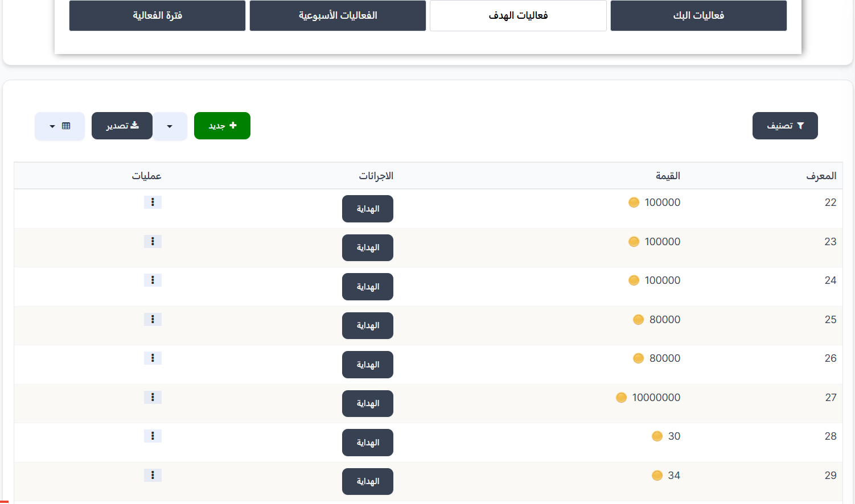
Task: Select the value 10000000 cell
Action: pyautogui.click(x=656, y=398)
